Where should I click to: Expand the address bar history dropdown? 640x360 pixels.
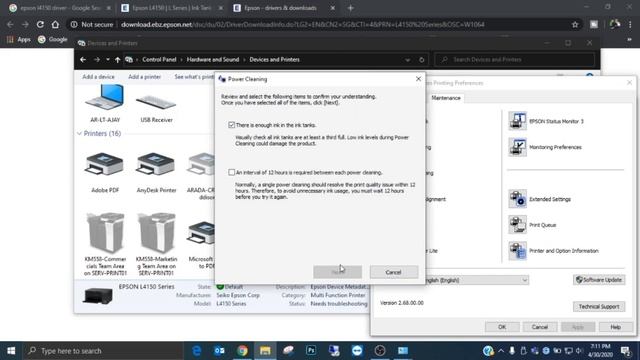[407, 60]
